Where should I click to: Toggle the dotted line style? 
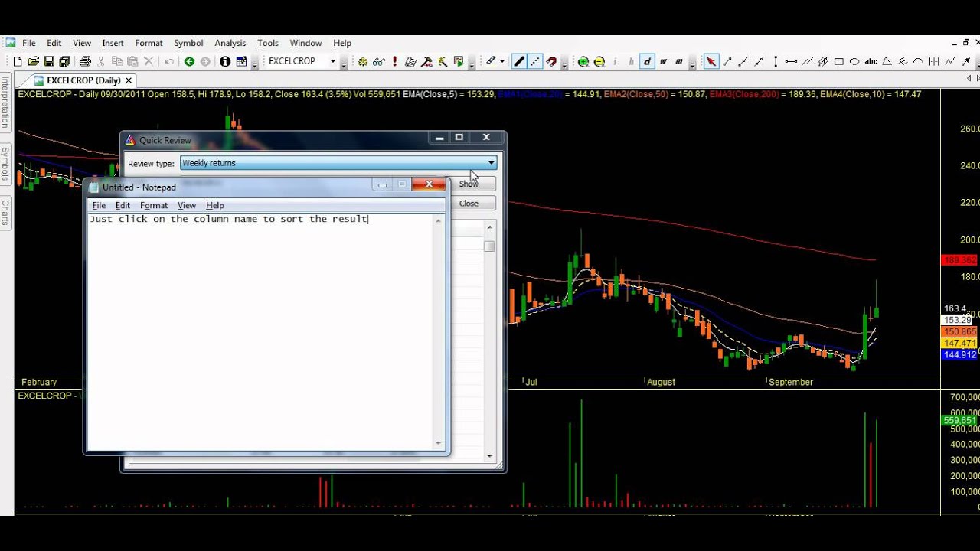coord(535,61)
